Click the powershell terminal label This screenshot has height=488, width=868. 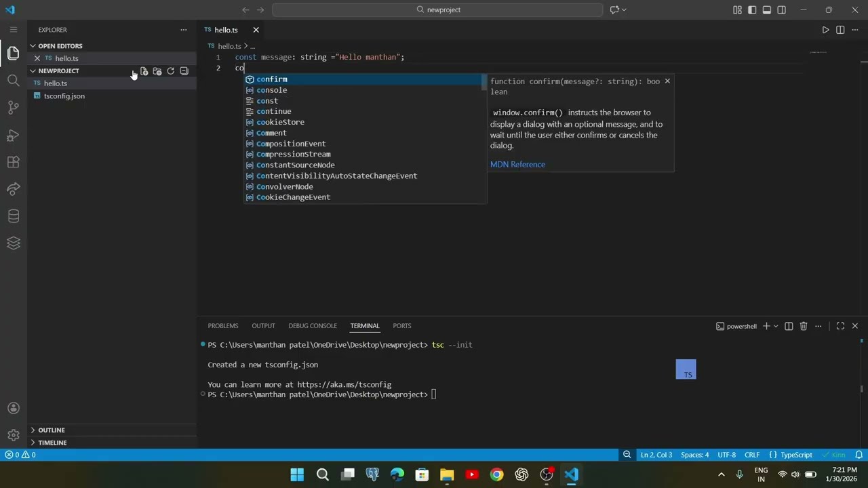tap(736, 326)
